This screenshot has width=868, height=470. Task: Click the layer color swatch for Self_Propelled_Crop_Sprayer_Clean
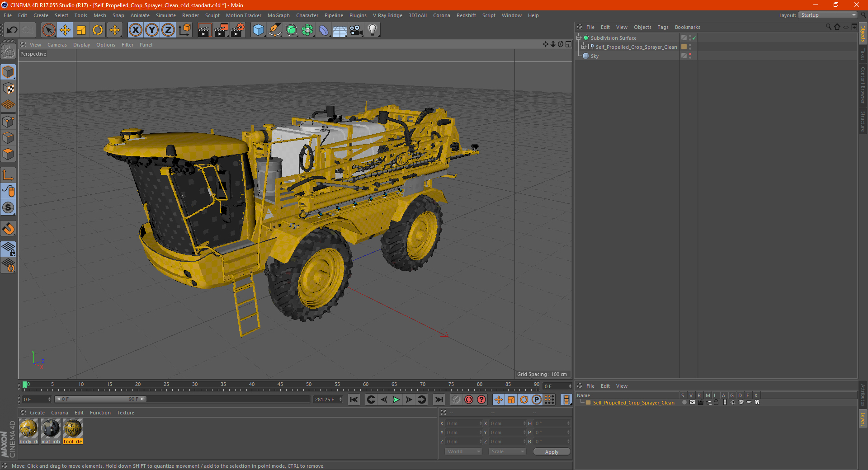click(x=588, y=402)
